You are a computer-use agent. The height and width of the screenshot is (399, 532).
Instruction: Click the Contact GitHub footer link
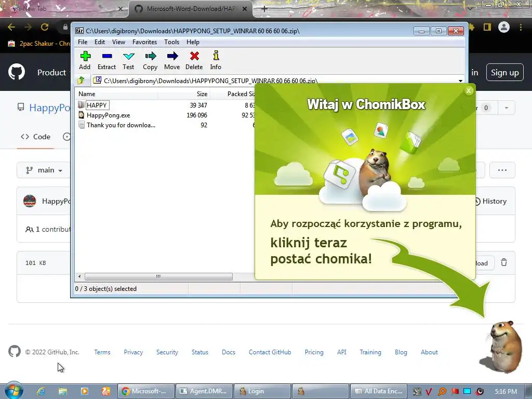click(270, 352)
